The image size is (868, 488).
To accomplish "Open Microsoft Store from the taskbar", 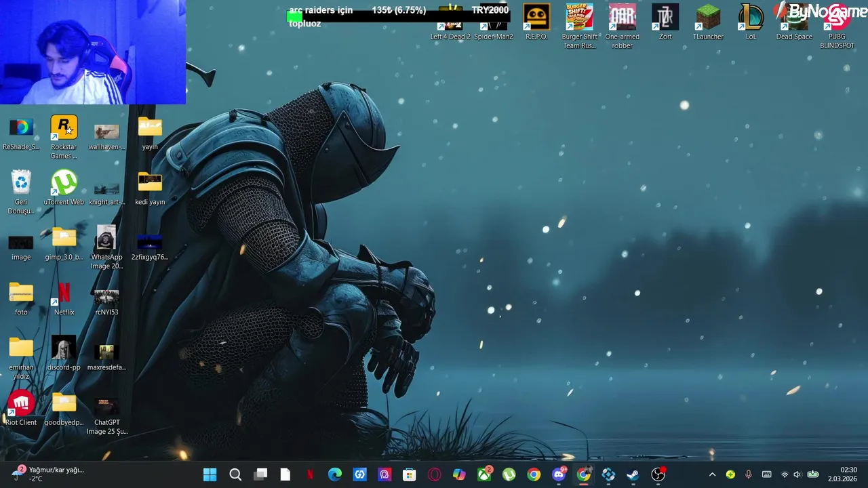I will tap(410, 474).
